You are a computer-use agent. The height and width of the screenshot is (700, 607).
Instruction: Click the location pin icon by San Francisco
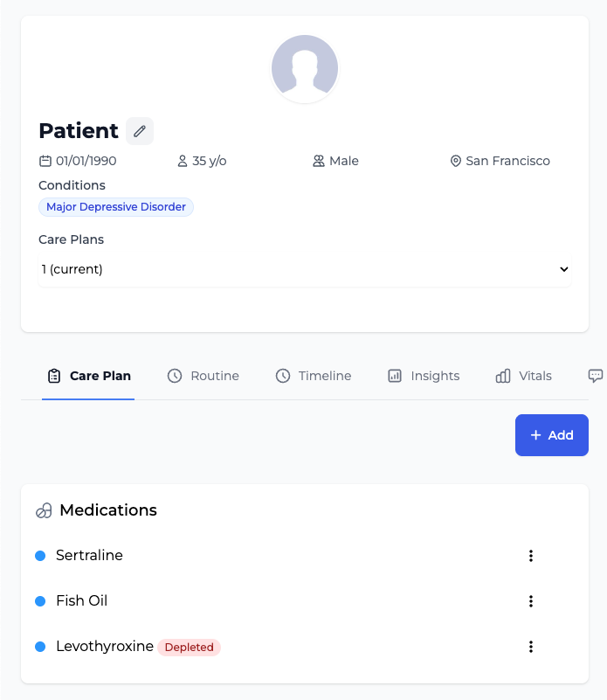coord(455,161)
